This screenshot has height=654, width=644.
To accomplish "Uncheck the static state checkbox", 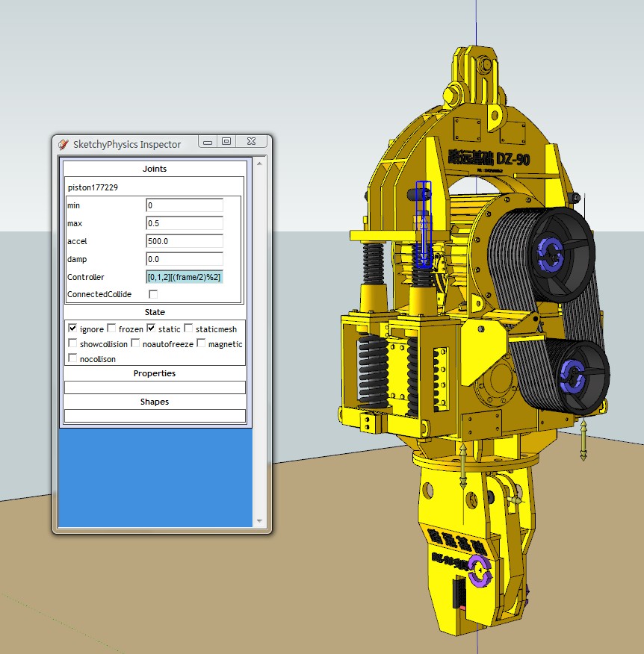I will (x=151, y=328).
